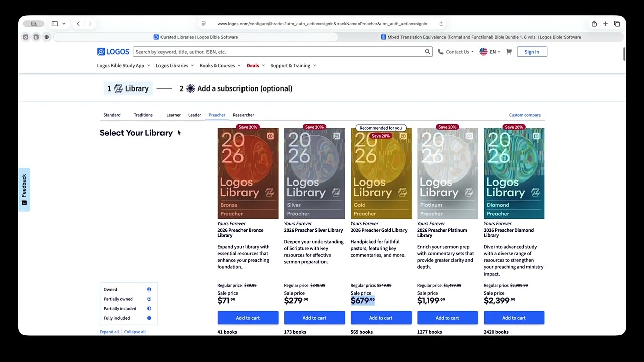
Task: Add the Silver library to cart
Action: click(314, 318)
